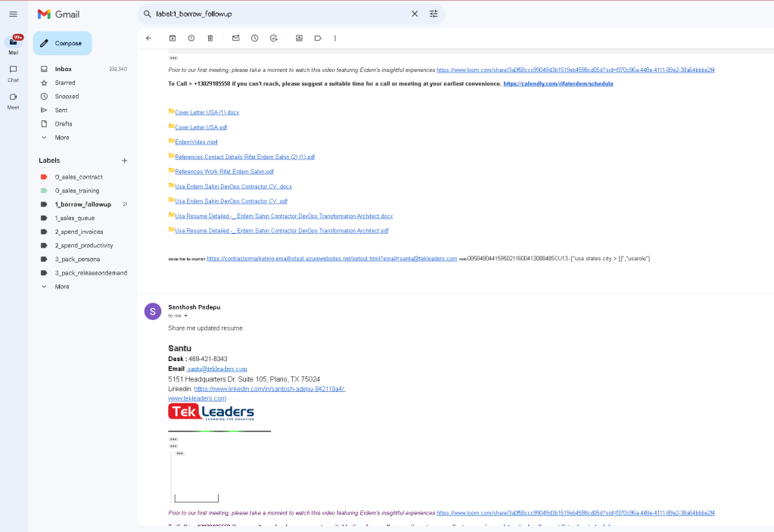Open the santu@tekleaders.com email link
The width and height of the screenshot is (774, 532).
217,369
